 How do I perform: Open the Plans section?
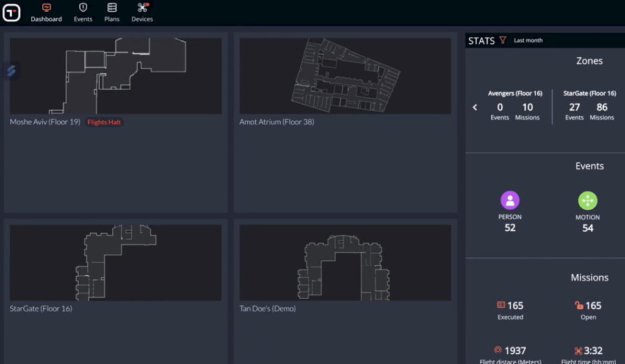(112, 12)
